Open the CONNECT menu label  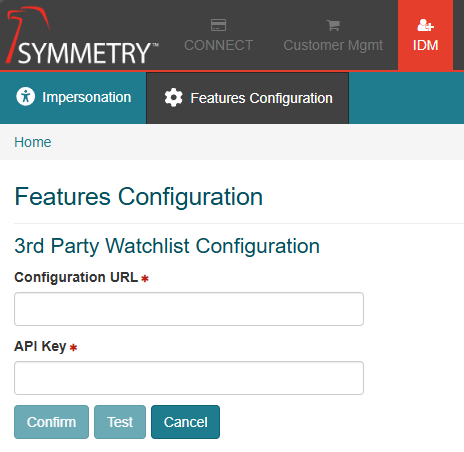point(218,45)
